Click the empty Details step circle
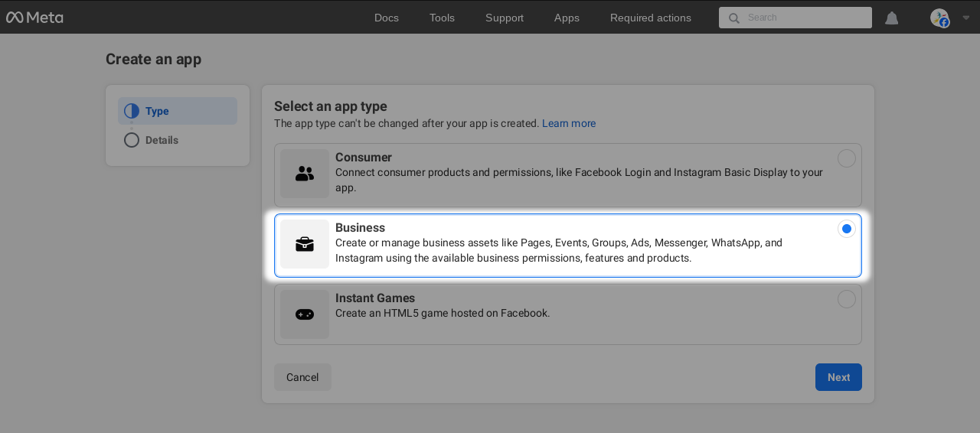980x433 pixels. pyautogui.click(x=132, y=140)
